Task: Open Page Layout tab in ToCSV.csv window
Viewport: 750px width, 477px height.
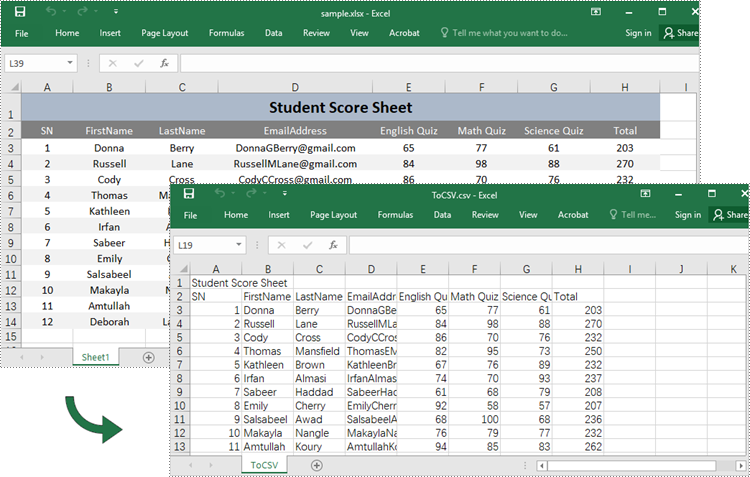Action: point(333,215)
